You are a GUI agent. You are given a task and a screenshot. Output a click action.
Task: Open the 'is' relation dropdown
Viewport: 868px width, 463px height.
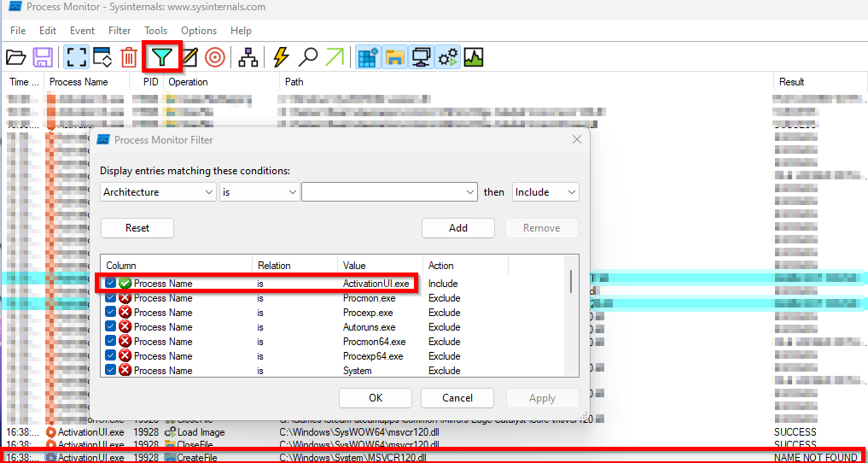pyautogui.click(x=259, y=192)
